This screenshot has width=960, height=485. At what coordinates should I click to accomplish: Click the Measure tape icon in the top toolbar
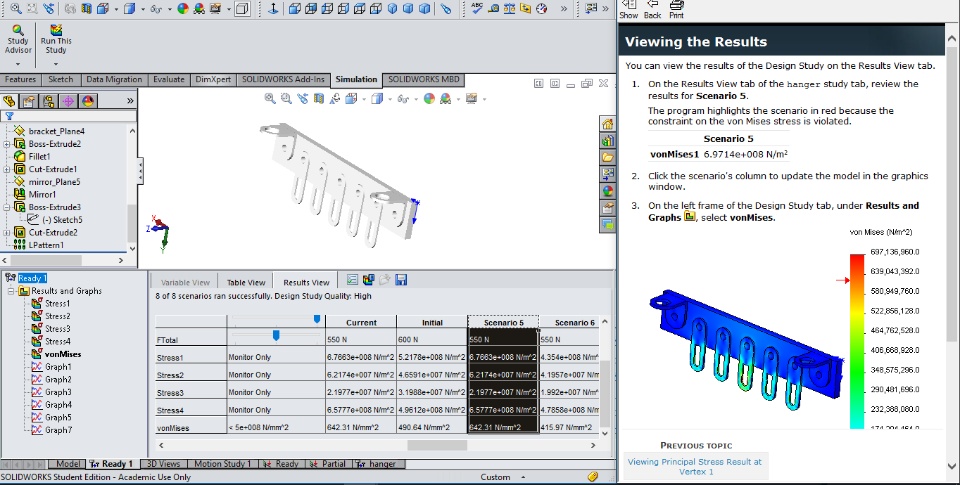pyautogui.click(x=493, y=9)
